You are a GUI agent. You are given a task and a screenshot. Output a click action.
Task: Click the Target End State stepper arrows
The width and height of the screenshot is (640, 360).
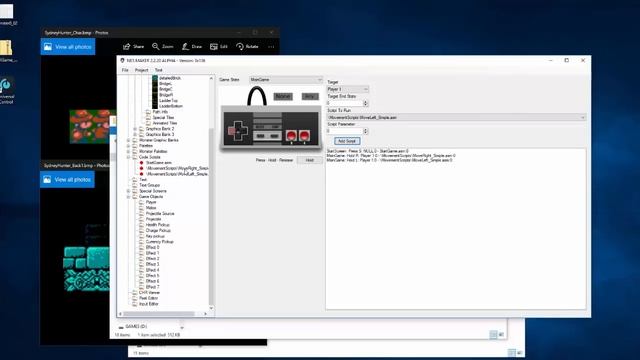[x=366, y=103]
